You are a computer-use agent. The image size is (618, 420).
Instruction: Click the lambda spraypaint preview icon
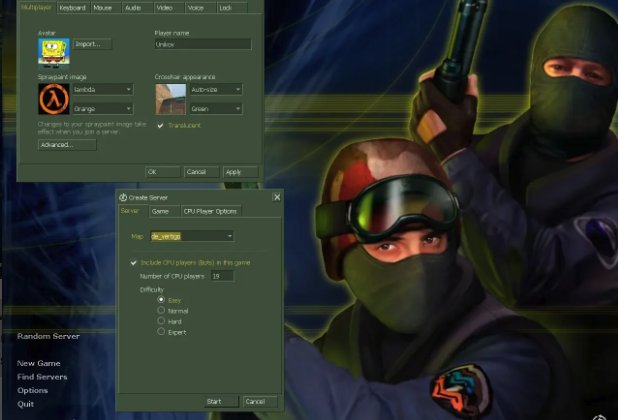pyautogui.click(x=53, y=98)
